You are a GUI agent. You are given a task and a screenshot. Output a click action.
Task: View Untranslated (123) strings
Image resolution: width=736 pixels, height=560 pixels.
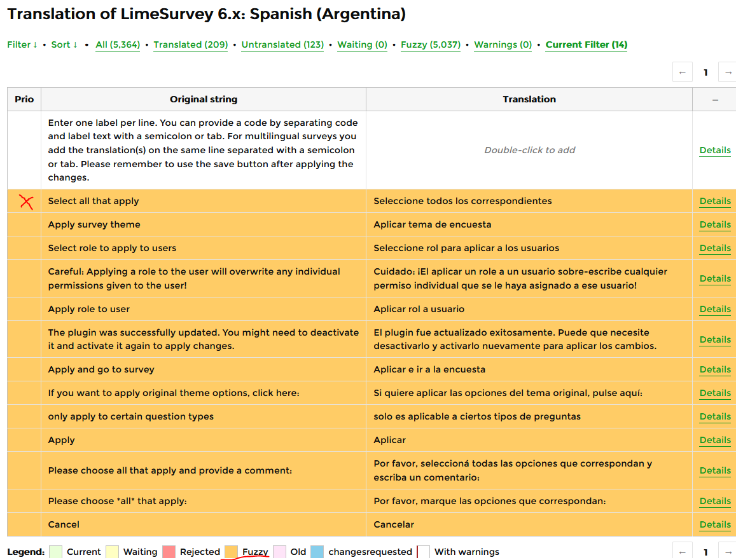(x=282, y=45)
